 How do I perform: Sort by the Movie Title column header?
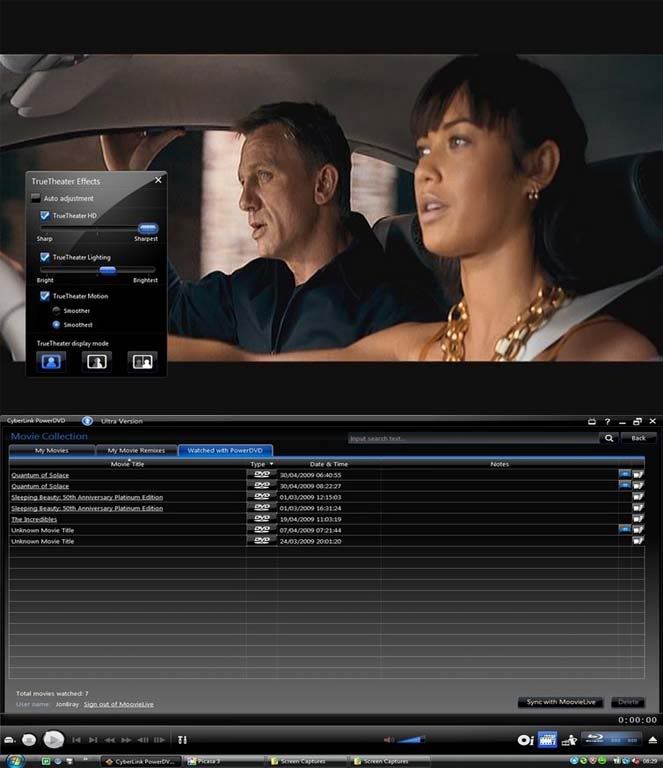[127, 464]
